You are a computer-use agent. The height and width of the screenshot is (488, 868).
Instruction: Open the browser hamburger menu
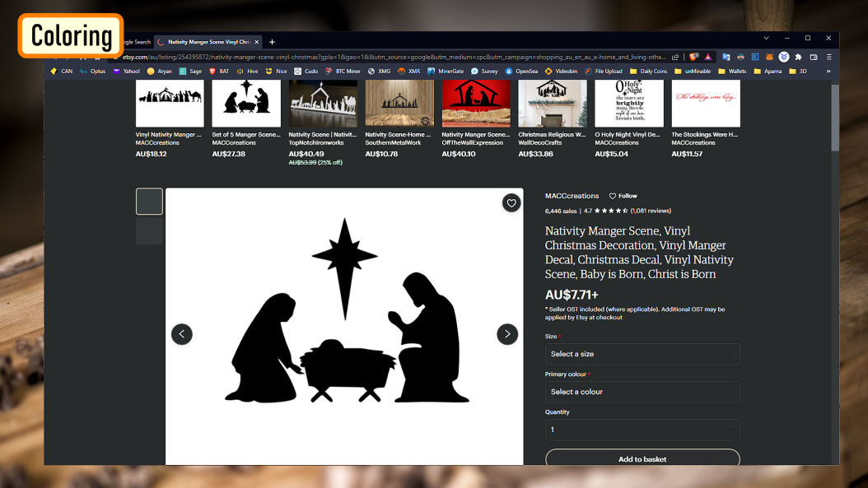point(828,57)
